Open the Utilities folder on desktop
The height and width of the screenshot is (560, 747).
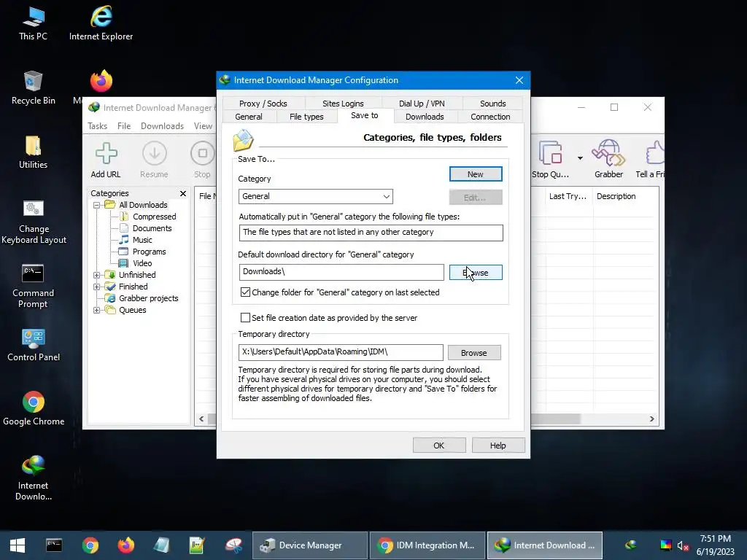(33, 152)
